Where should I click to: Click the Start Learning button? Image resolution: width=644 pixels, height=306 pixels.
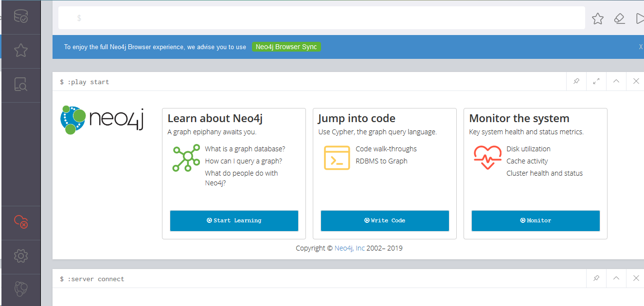234,221
